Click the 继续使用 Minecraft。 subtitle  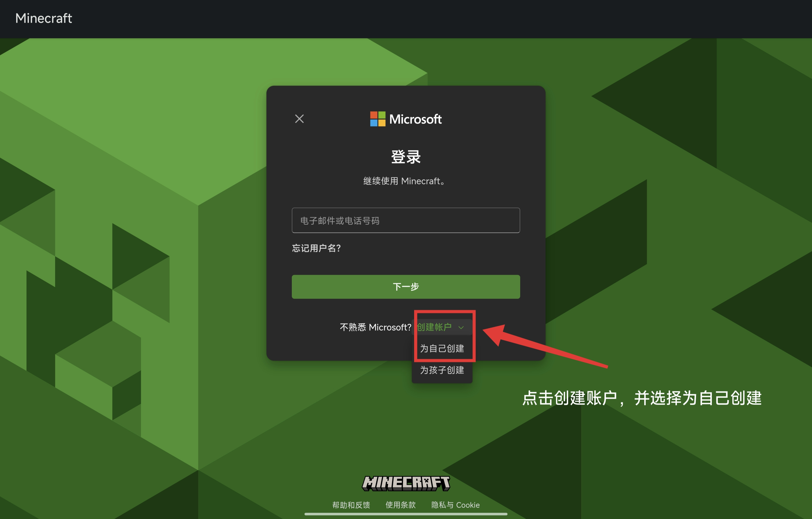[x=404, y=181]
